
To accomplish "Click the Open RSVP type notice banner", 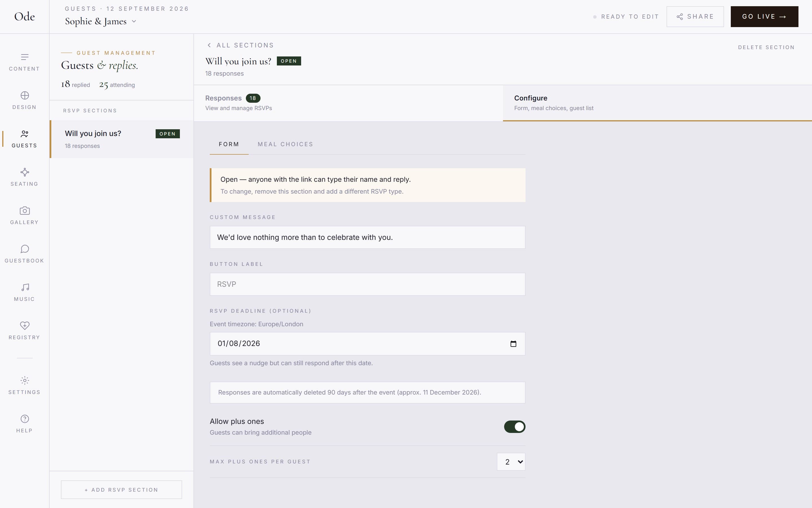I will (367, 185).
